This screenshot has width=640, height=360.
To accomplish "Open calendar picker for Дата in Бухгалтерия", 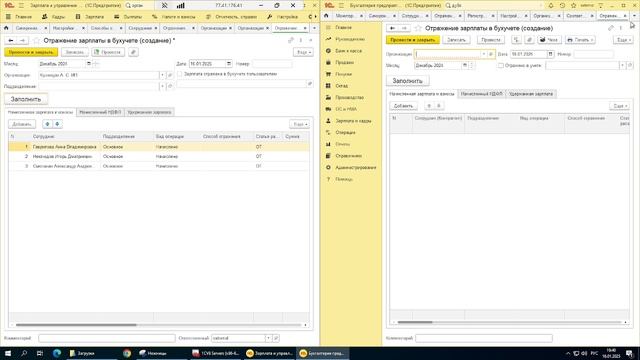I will coord(550,54).
